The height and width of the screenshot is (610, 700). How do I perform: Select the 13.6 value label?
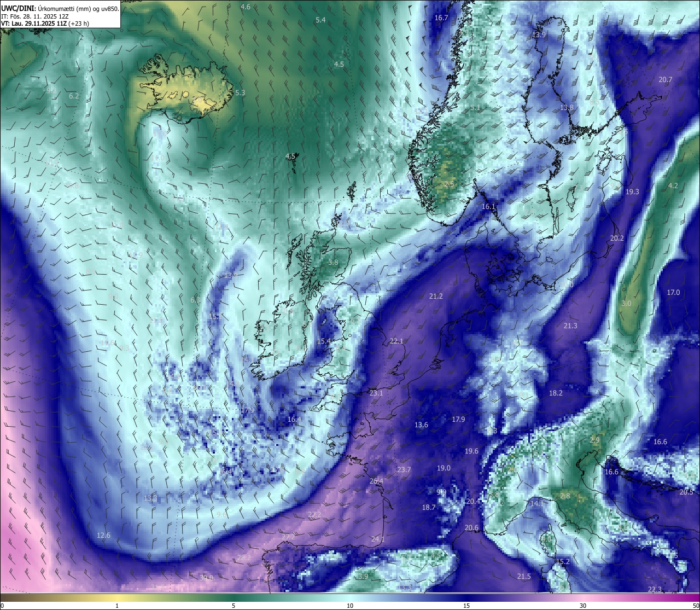(x=421, y=425)
